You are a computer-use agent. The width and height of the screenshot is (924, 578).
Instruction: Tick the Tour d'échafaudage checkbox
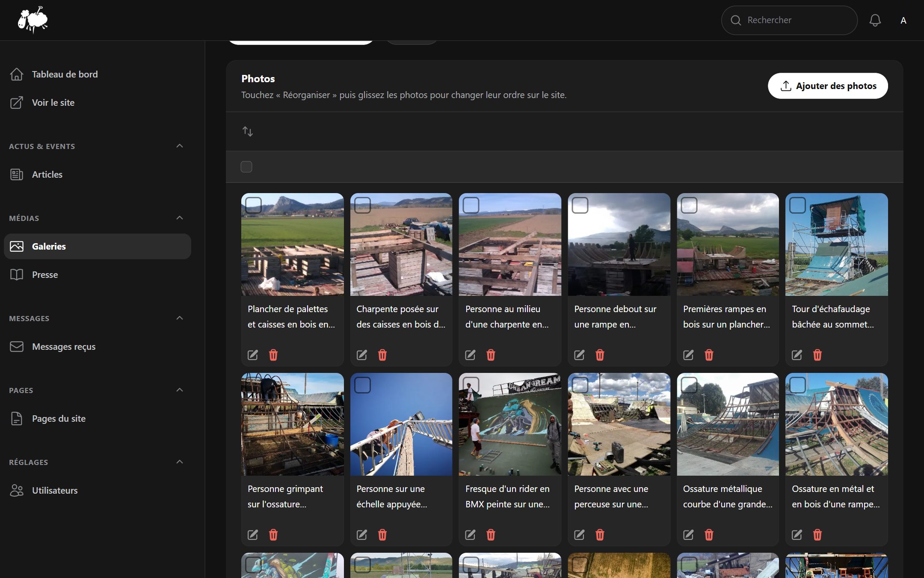797,205
